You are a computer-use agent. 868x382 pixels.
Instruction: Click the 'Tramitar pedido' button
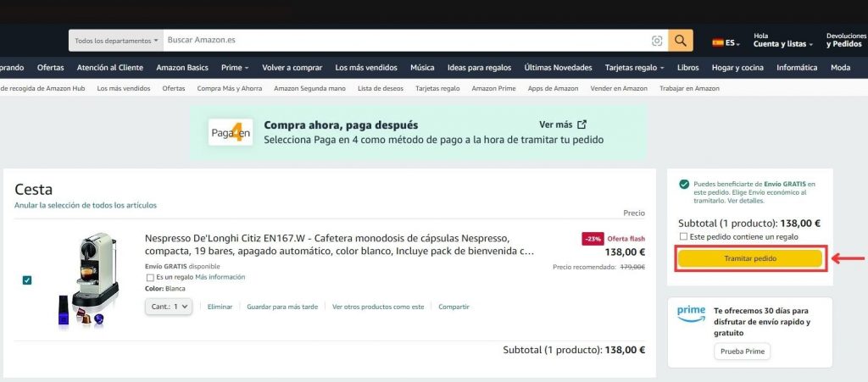(750, 258)
